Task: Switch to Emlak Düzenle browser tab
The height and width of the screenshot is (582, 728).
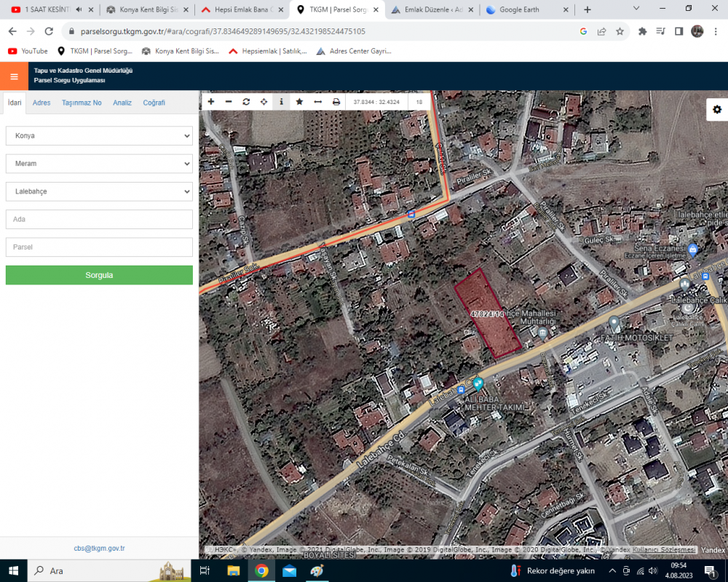Action: click(x=434, y=9)
